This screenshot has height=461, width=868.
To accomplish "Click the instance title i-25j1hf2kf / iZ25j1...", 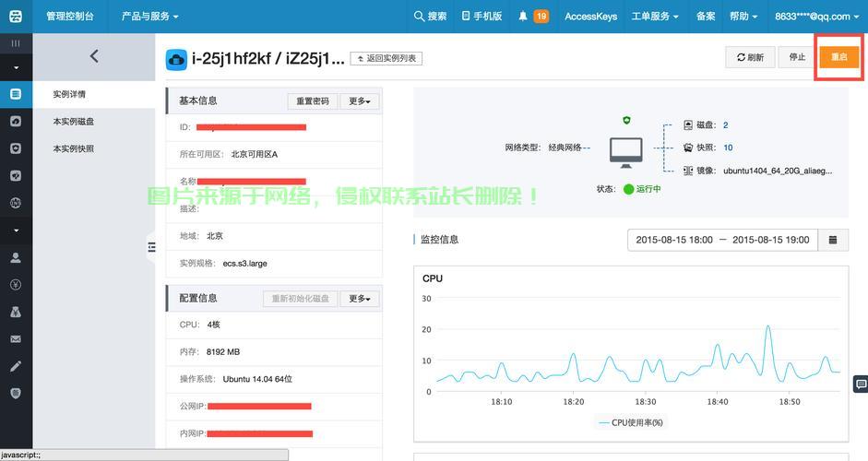I will click(268, 59).
